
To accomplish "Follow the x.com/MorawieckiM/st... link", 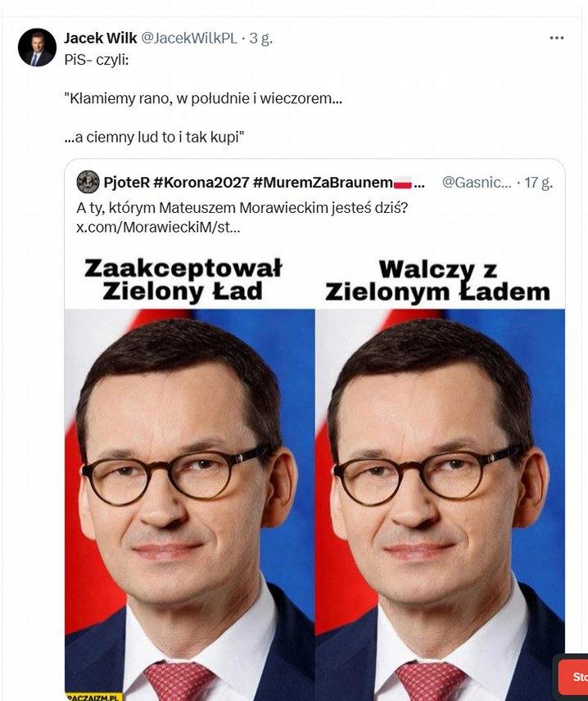I will (158, 228).
